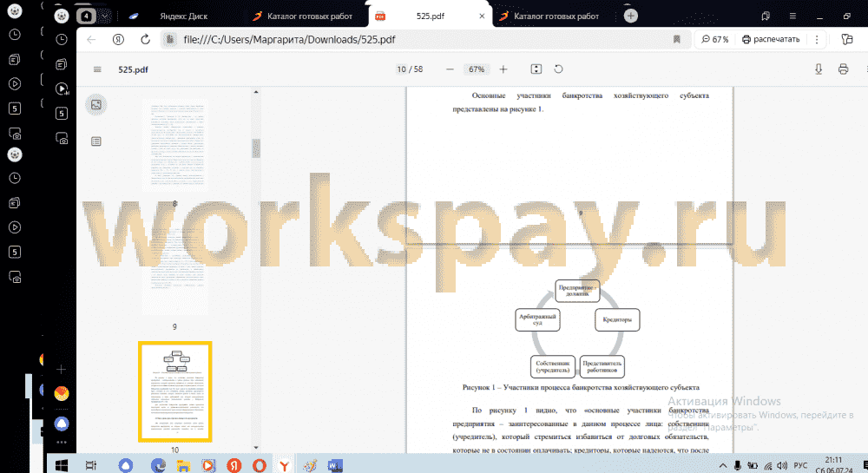Open bookmarks manager icon in title bar
The width and height of the screenshot is (868, 473).
point(766,16)
